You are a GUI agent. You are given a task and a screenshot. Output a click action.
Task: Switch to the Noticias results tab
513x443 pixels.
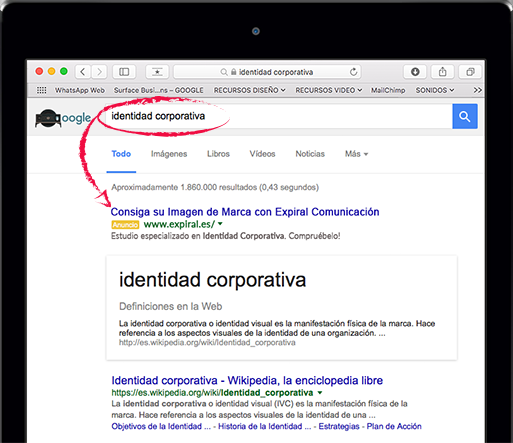(x=310, y=154)
